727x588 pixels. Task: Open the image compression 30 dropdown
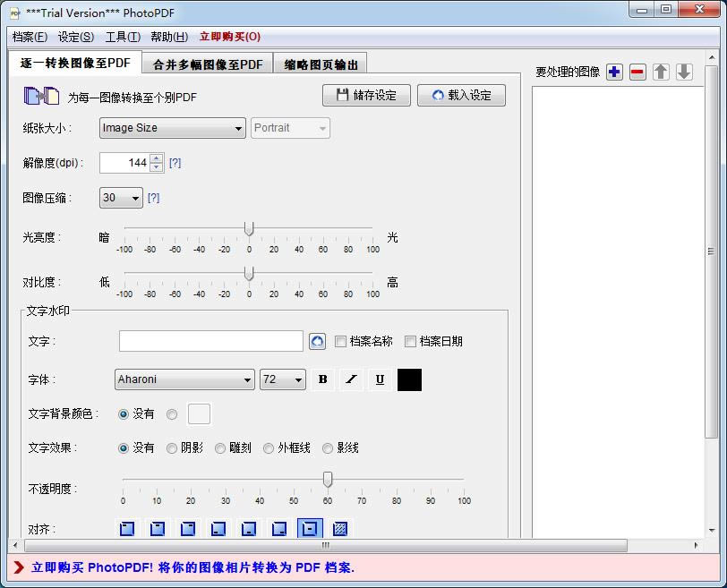pos(121,198)
